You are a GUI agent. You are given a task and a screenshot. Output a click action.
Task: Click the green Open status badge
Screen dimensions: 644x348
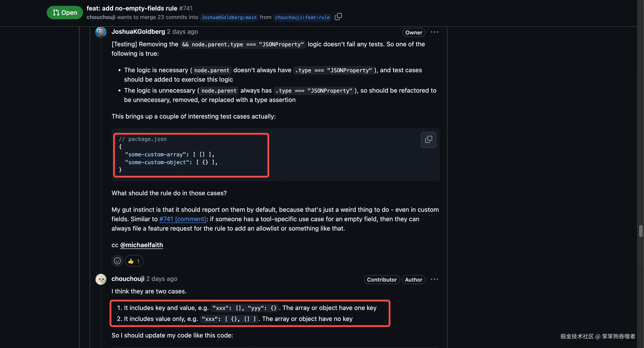pyautogui.click(x=65, y=13)
